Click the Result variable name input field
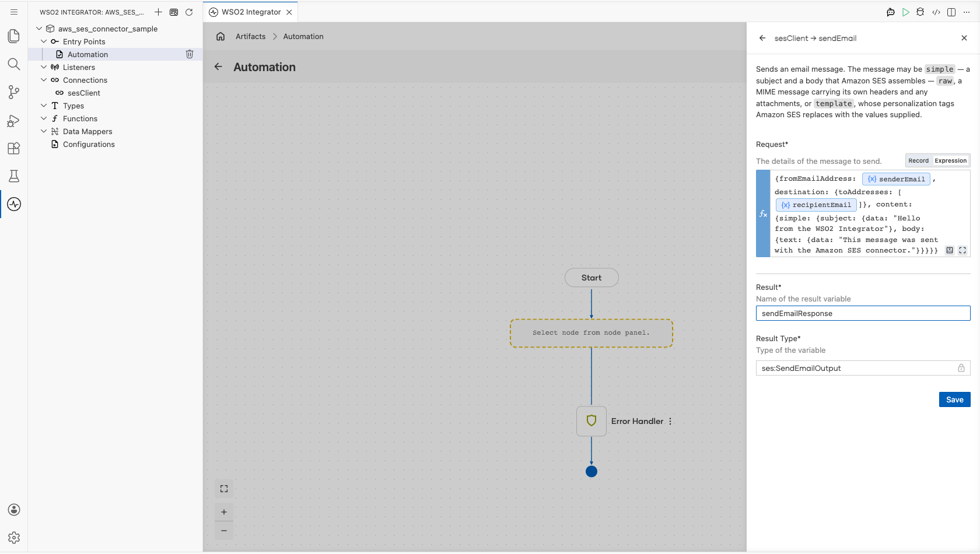The width and height of the screenshot is (980, 554). pyautogui.click(x=863, y=313)
